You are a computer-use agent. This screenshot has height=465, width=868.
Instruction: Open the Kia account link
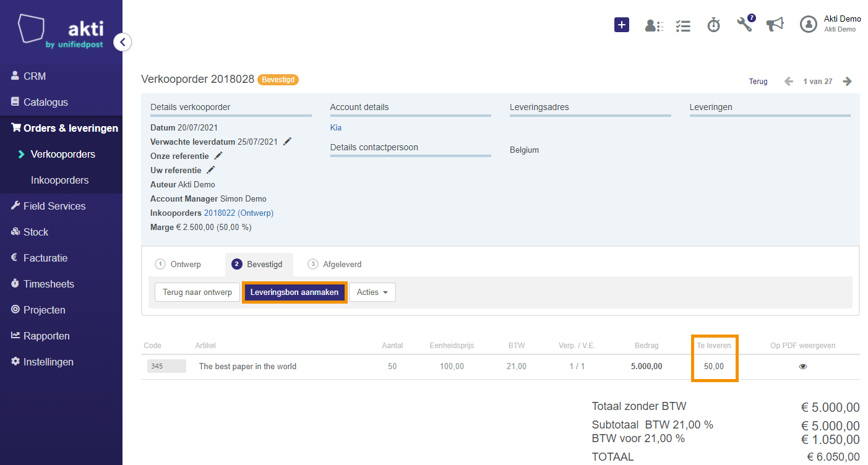(x=336, y=127)
